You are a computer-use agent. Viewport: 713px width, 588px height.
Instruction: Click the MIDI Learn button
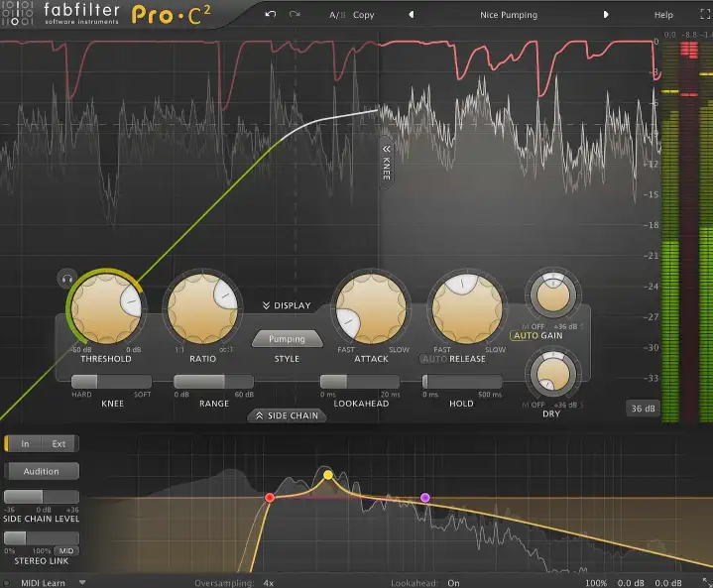click(44, 582)
